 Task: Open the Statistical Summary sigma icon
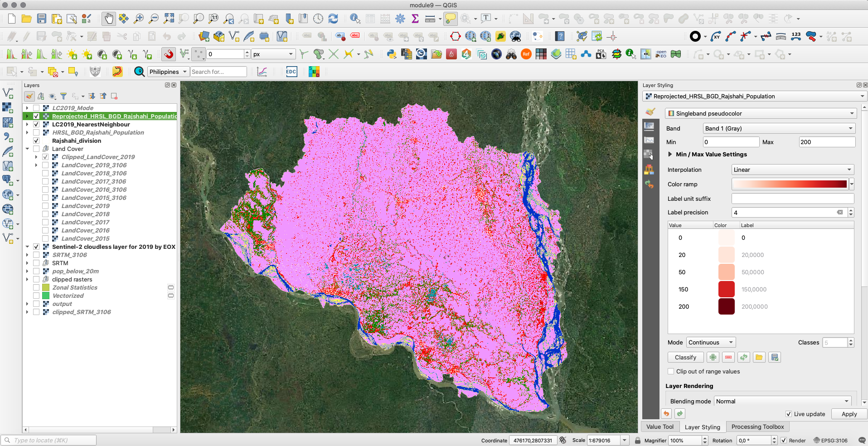[415, 19]
